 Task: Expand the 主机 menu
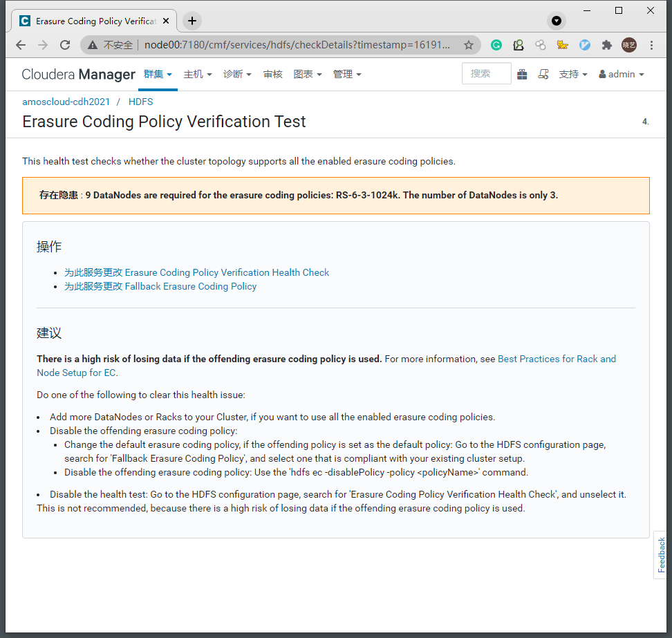point(198,74)
